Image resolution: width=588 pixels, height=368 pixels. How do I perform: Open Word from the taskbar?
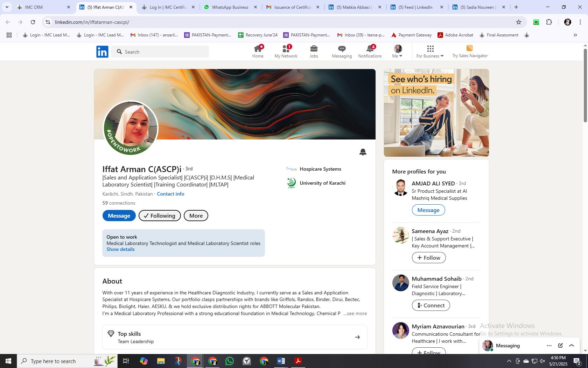(281, 361)
